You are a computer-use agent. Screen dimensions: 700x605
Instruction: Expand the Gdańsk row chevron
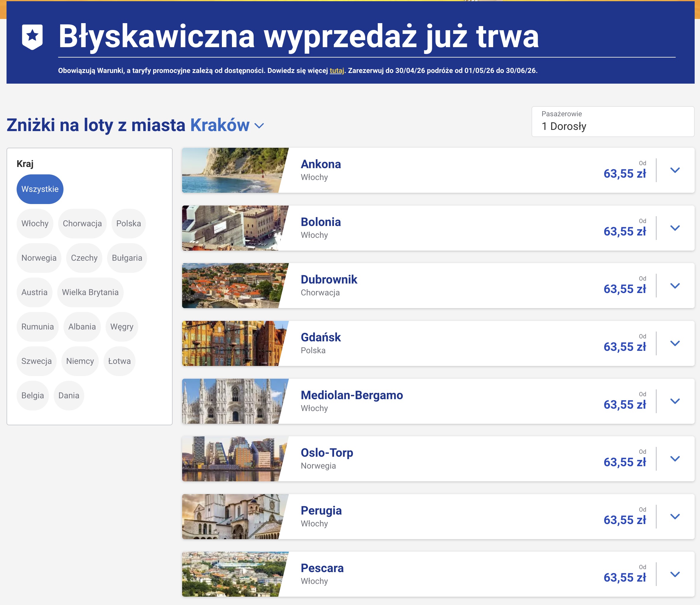[675, 343]
